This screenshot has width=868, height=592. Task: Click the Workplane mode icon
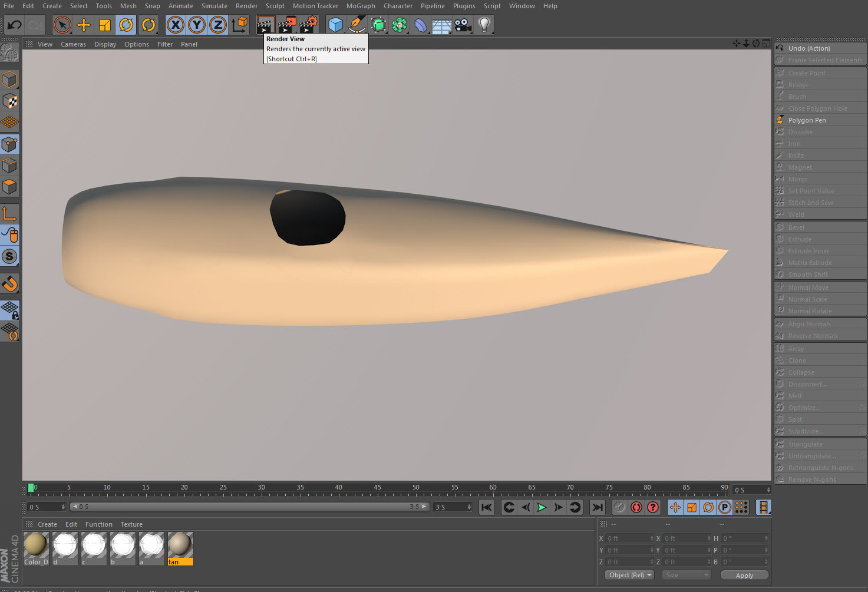[x=10, y=123]
